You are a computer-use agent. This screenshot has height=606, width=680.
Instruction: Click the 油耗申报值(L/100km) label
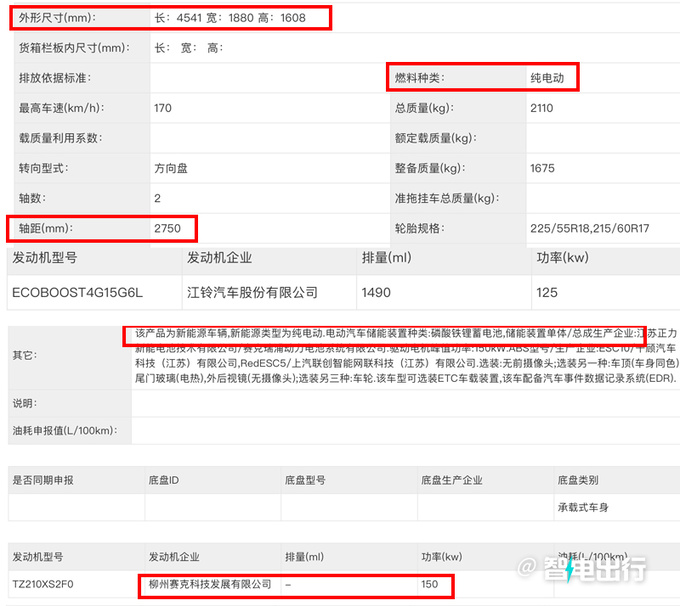[x=65, y=430]
